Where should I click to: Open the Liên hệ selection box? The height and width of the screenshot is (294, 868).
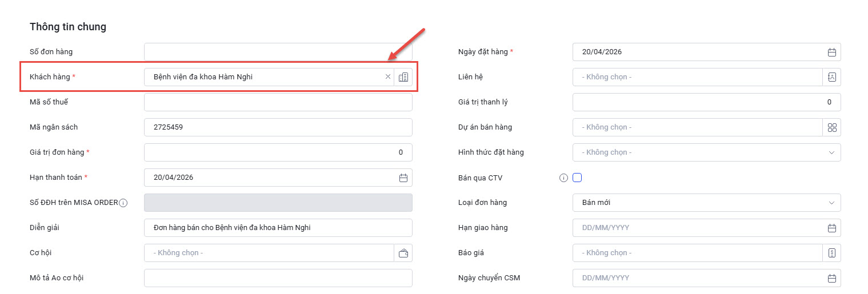click(x=697, y=77)
